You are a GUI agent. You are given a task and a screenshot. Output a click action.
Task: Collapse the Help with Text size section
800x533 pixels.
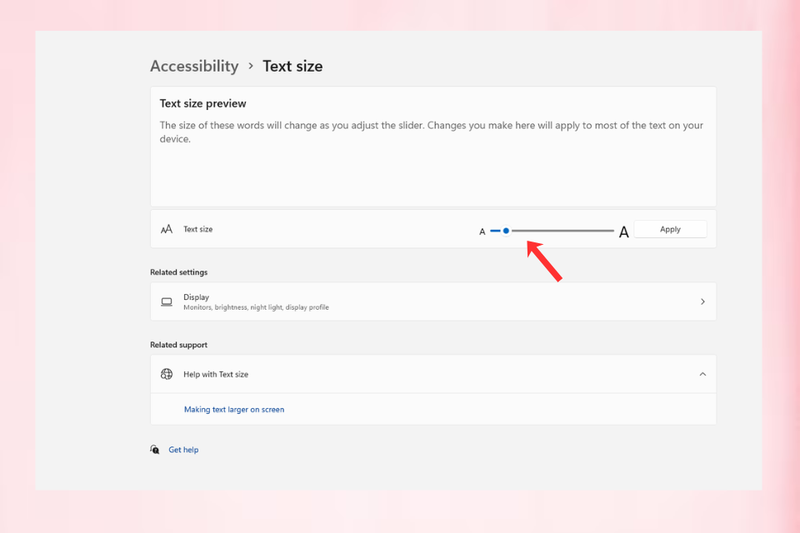(703, 374)
